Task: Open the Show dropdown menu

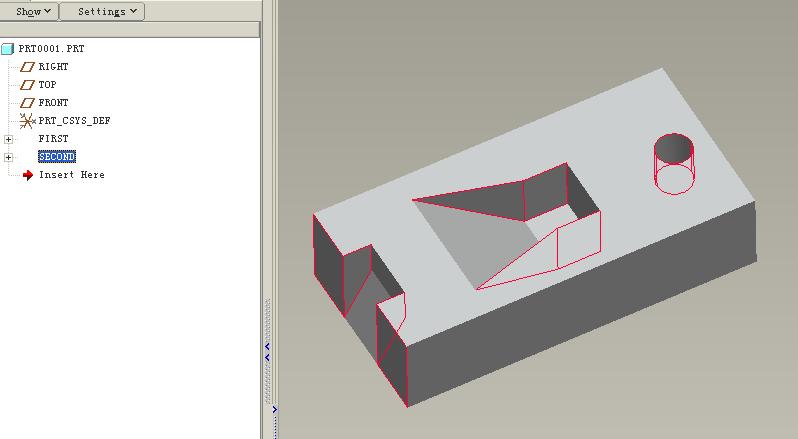Action: tap(30, 11)
